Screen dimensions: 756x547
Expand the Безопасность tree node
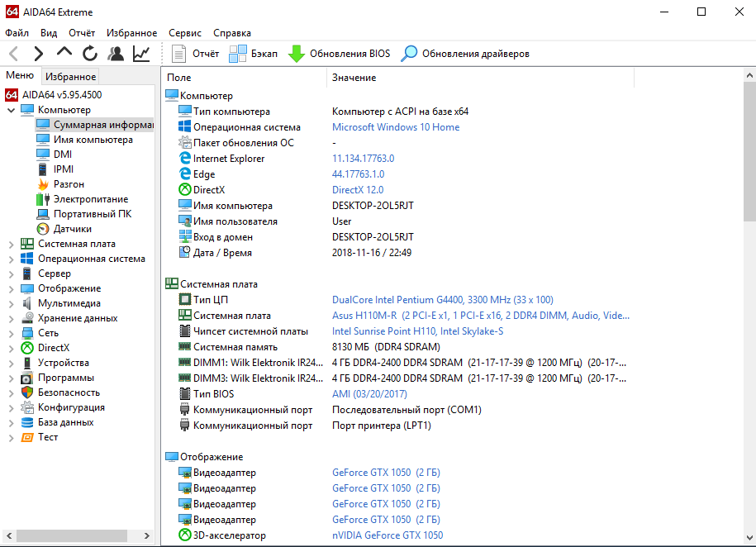(x=11, y=393)
